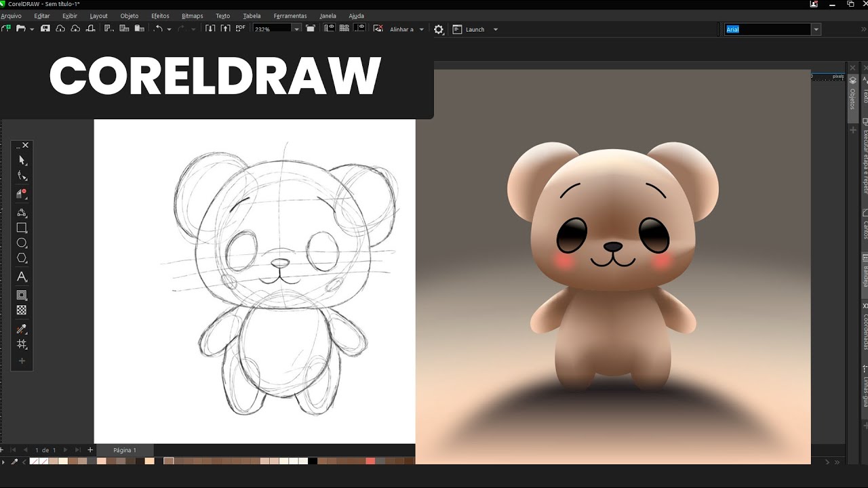Select the Rectangle tool
The width and height of the screenshot is (868, 488).
tap(22, 228)
